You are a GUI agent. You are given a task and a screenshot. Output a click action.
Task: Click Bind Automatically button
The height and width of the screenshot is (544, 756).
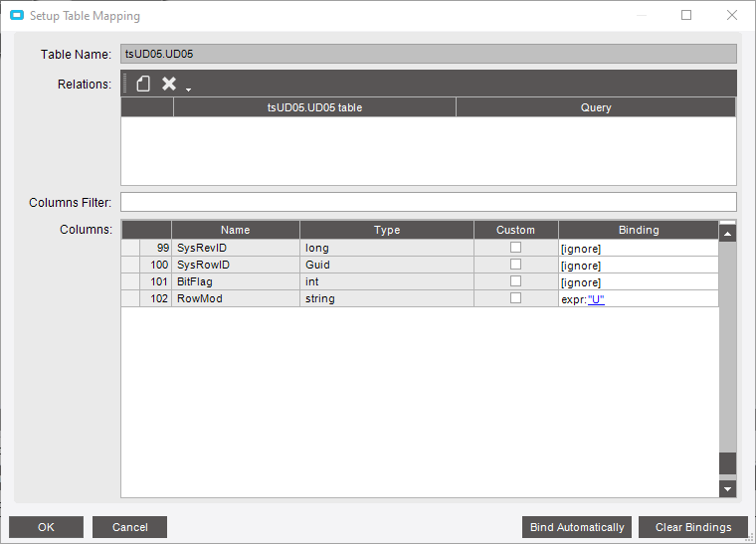577,527
